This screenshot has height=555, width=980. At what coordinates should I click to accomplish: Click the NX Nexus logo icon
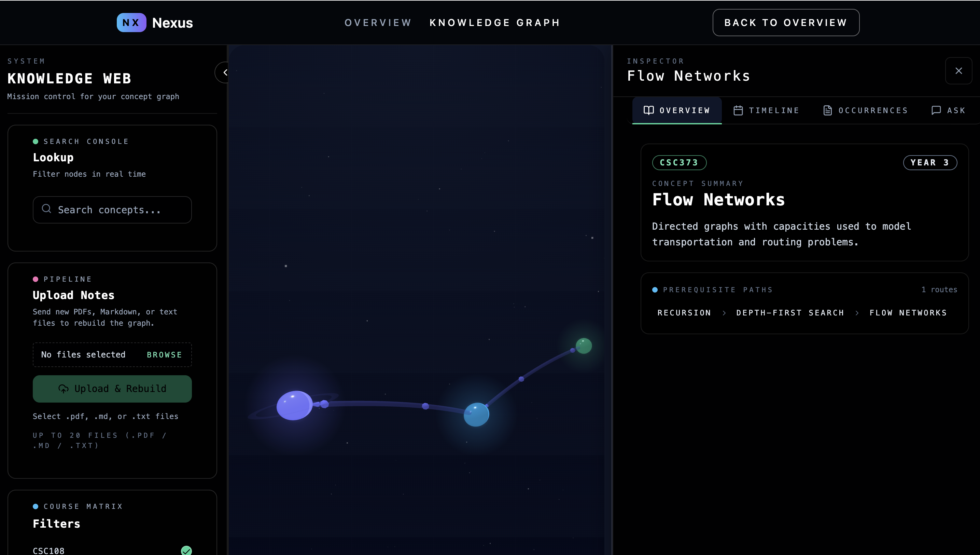coord(131,23)
